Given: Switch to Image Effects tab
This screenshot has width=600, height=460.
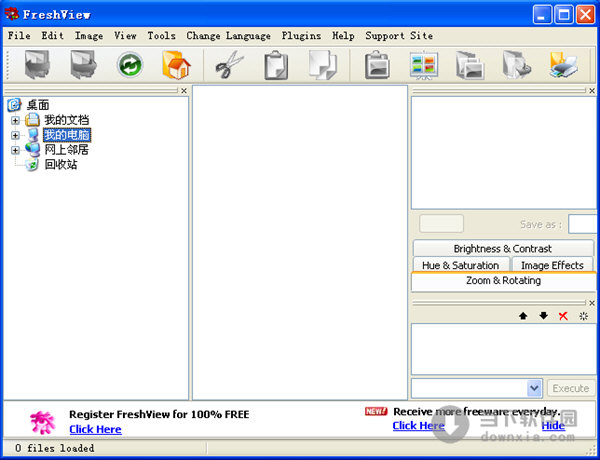Looking at the screenshot, I should (552, 265).
